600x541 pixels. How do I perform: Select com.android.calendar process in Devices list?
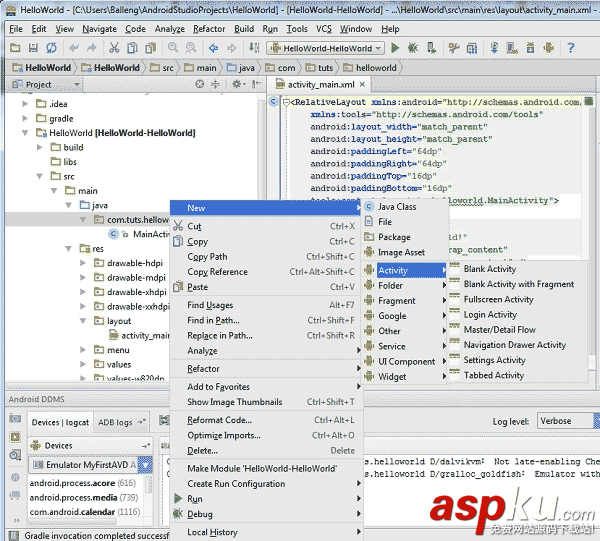pyautogui.click(x=85, y=512)
